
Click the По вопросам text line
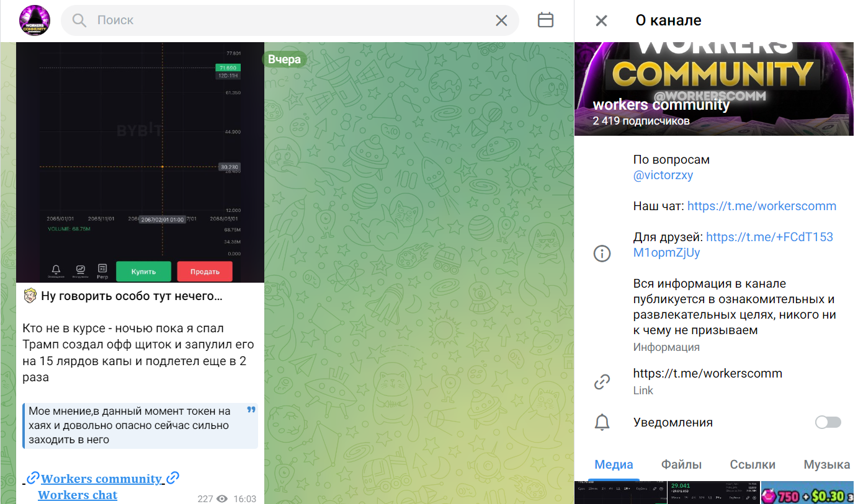click(671, 159)
